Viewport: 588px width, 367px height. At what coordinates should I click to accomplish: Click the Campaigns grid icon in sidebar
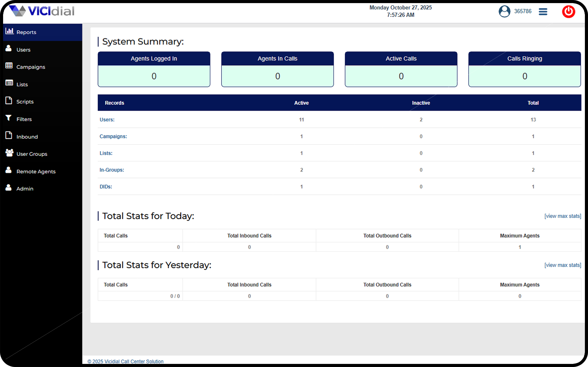pos(9,66)
